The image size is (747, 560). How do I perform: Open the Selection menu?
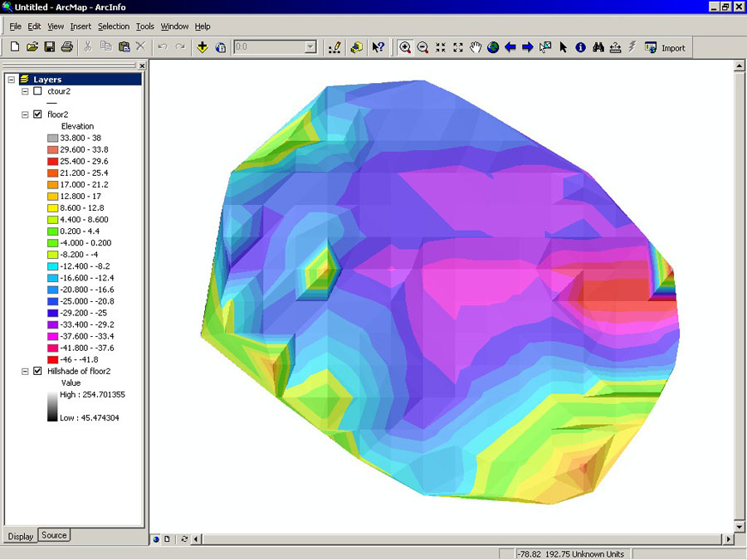point(114,27)
